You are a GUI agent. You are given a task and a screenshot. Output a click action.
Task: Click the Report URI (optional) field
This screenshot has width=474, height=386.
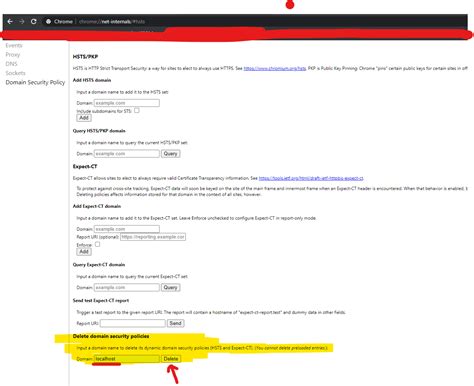[153, 237]
